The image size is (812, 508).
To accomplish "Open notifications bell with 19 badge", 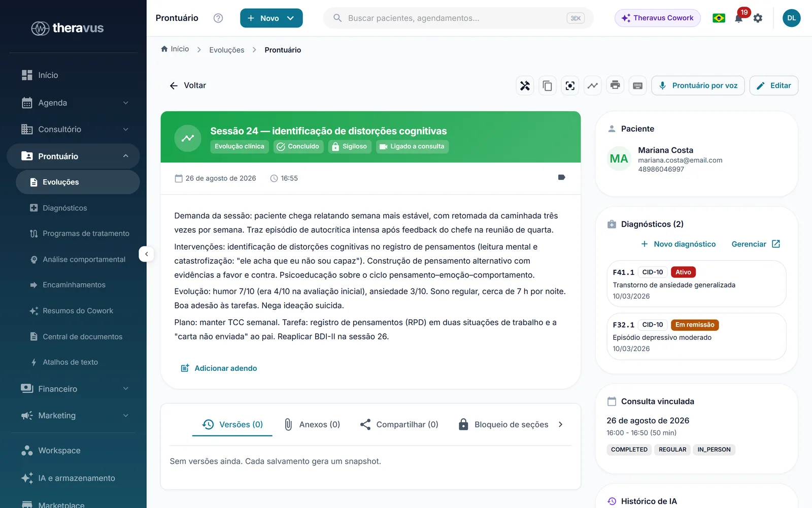I will coord(739,18).
